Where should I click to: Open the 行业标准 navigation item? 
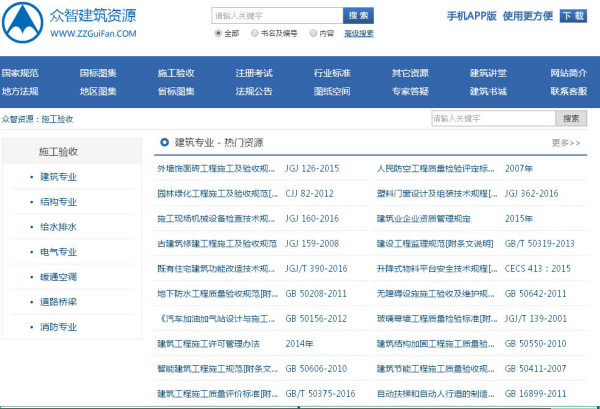[332, 73]
